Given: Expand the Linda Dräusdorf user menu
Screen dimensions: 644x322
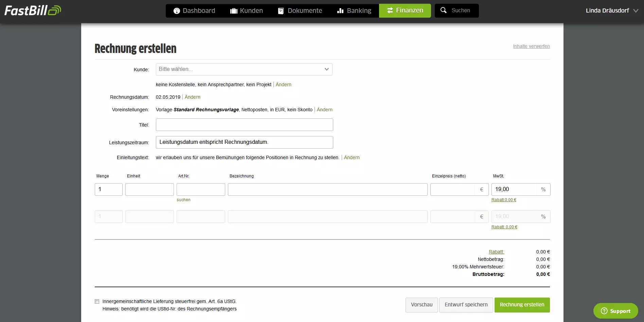Looking at the screenshot, I should click(x=612, y=11).
